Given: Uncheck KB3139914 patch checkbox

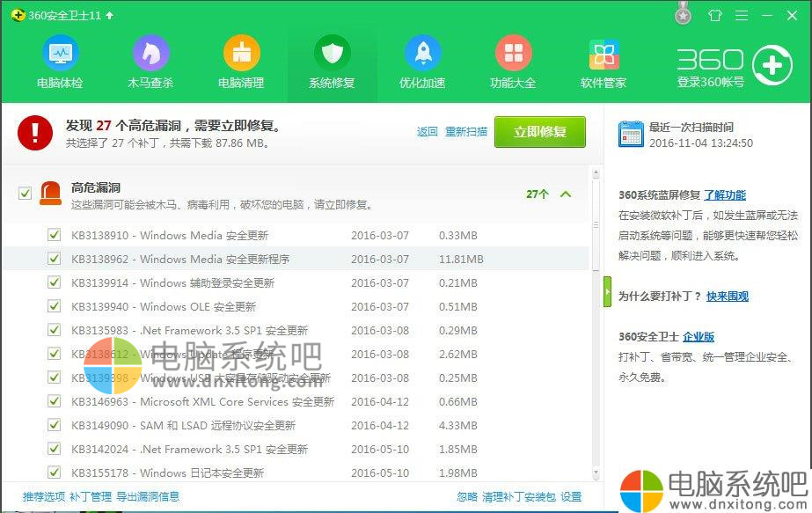Looking at the screenshot, I should [x=54, y=282].
